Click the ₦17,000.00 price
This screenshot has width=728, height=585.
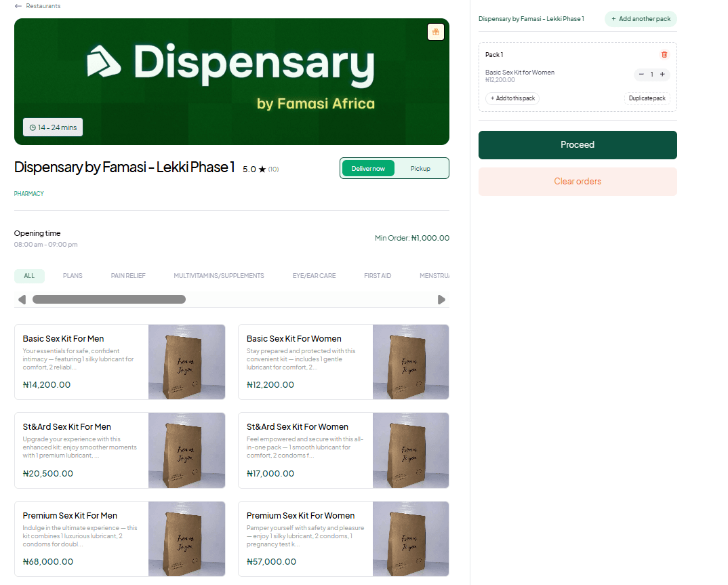(x=270, y=474)
